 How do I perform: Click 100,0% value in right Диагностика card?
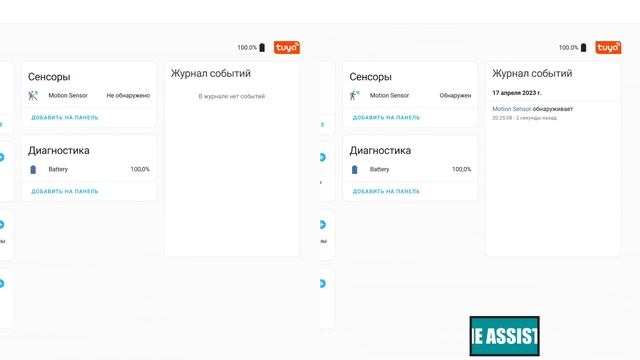tap(462, 169)
